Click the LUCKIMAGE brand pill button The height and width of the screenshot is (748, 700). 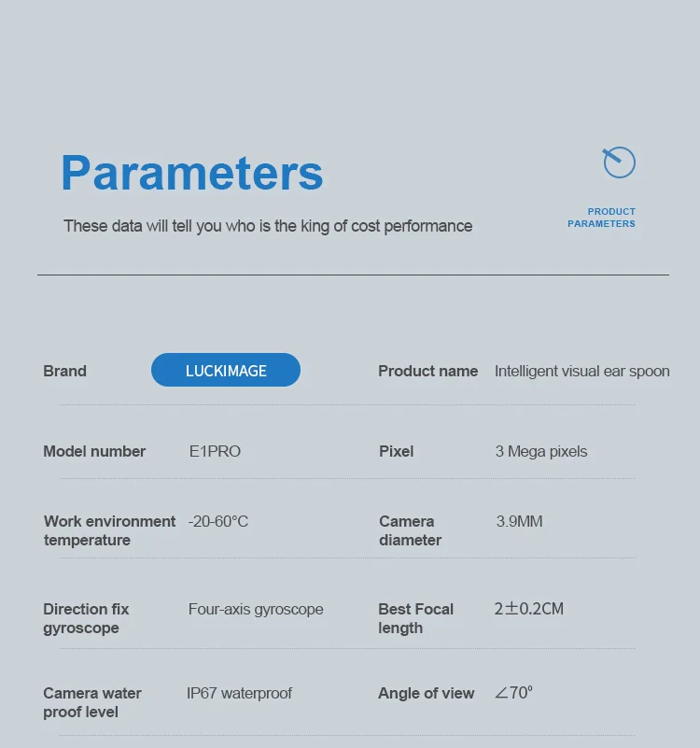[x=226, y=371]
